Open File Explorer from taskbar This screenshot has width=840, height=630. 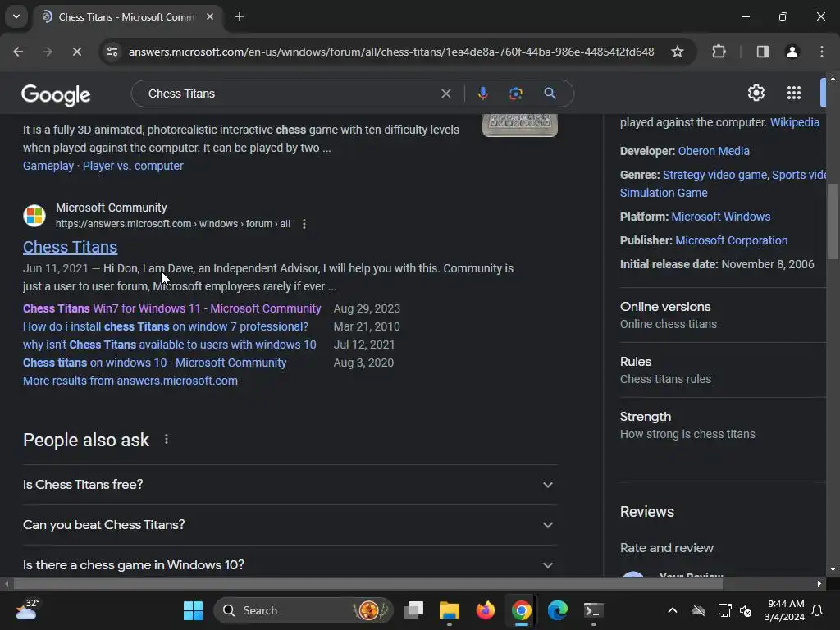click(450, 610)
